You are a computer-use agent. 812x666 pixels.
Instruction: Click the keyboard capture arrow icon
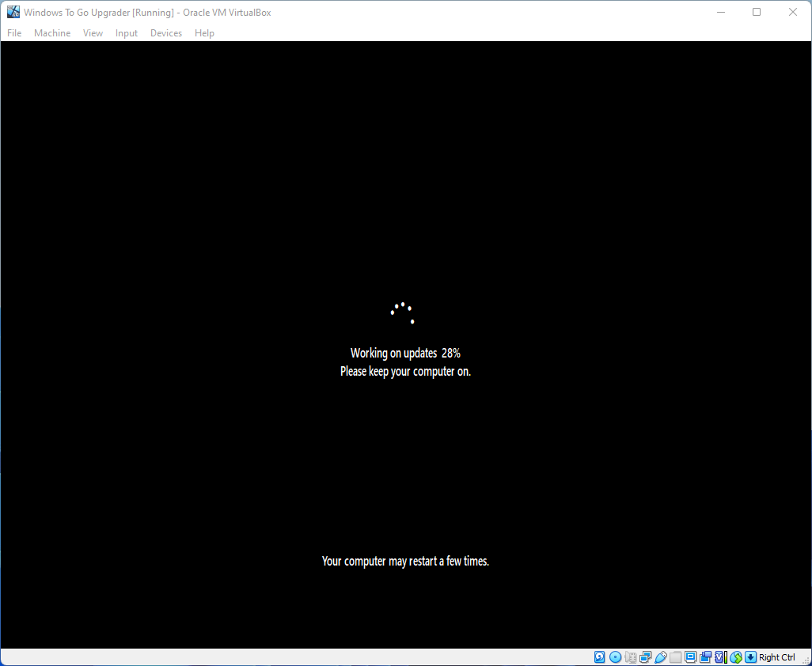click(750, 657)
